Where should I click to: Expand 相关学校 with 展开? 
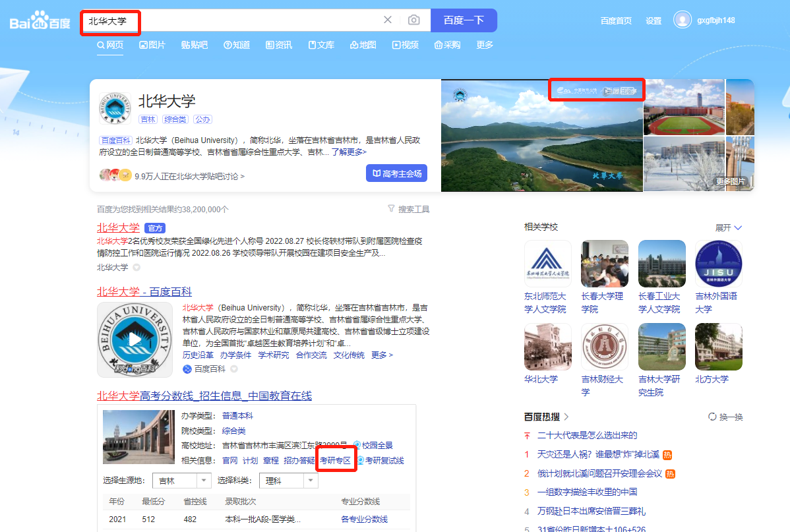click(x=729, y=227)
